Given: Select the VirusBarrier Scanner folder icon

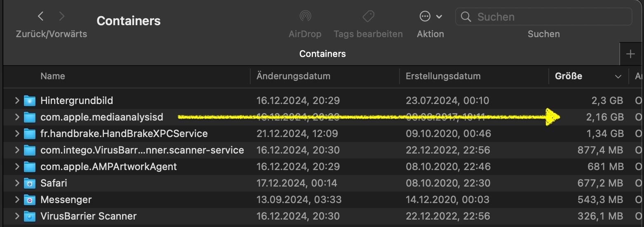Looking at the screenshot, I should (x=30, y=216).
